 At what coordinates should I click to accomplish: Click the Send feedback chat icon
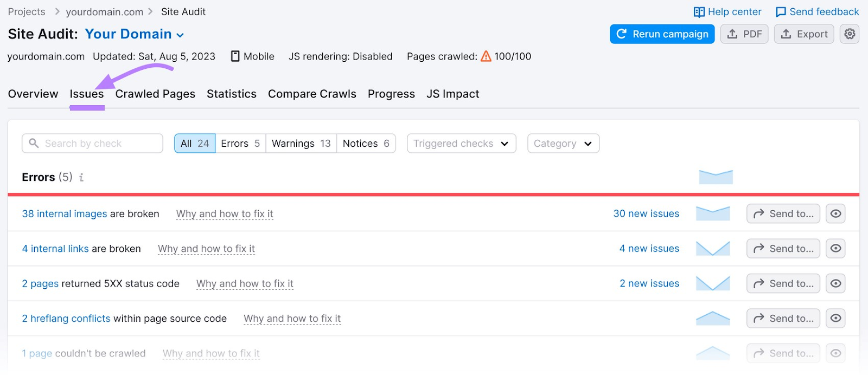(x=781, y=12)
